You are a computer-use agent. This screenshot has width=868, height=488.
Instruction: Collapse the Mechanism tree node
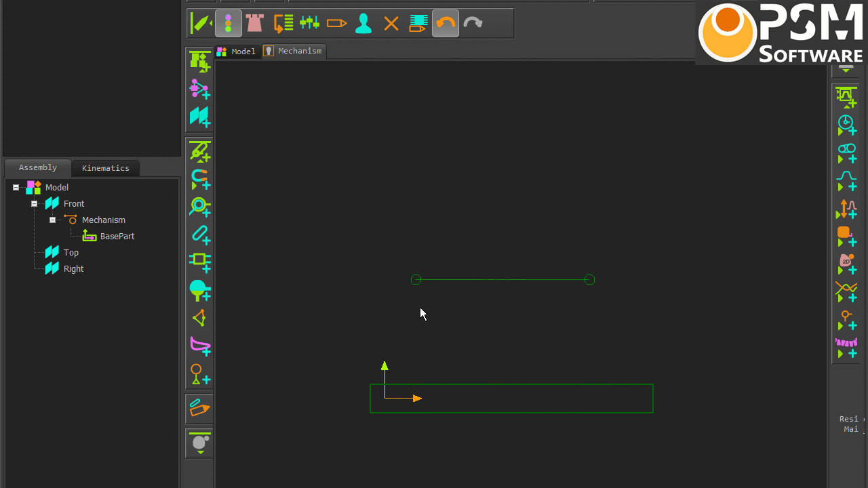pos(52,220)
